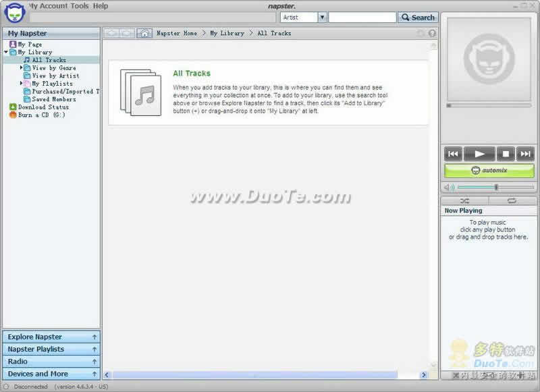The image size is (540, 392).
Task: Click the scroll right arrow
Action: click(424, 374)
